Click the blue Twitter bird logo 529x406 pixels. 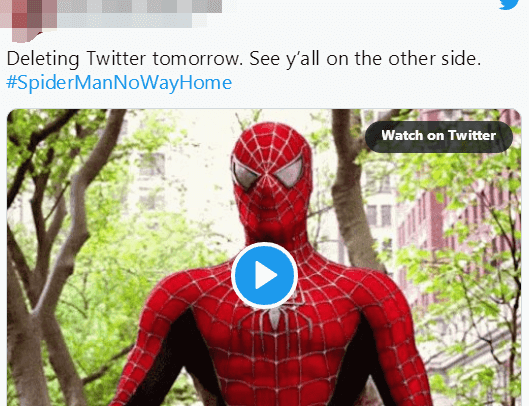[x=509, y=4]
